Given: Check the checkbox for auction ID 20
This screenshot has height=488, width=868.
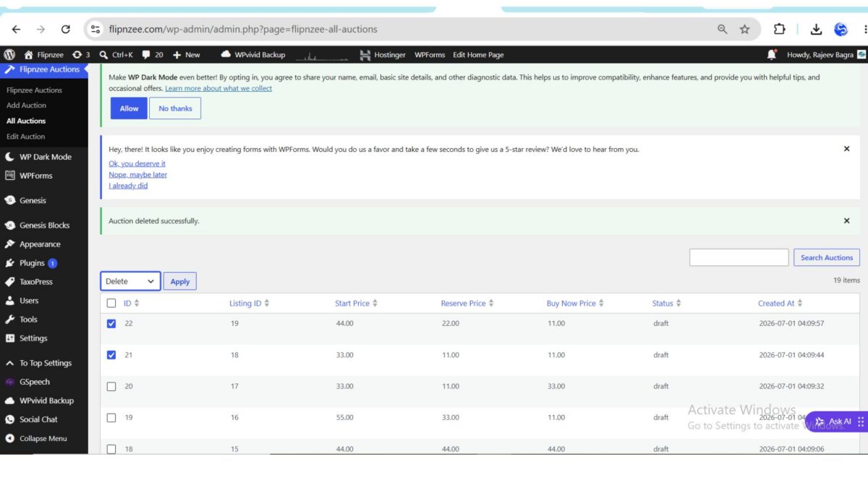Looking at the screenshot, I should click(x=111, y=387).
